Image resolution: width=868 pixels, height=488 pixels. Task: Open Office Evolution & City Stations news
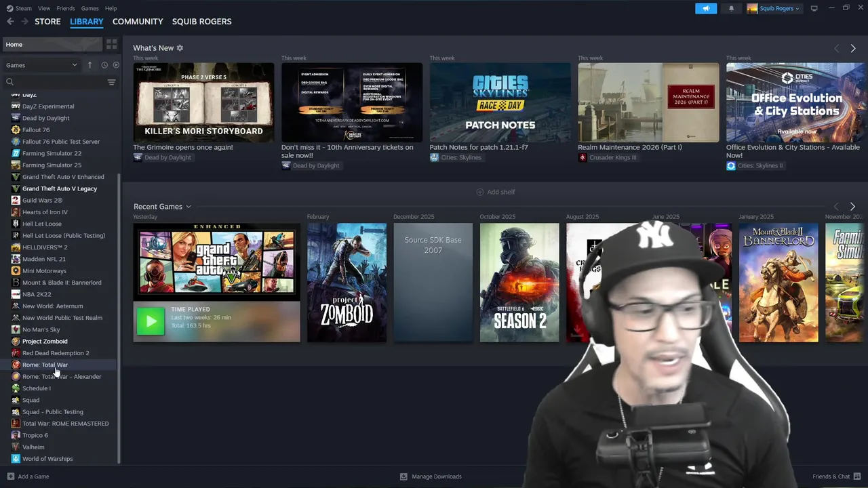click(x=797, y=102)
